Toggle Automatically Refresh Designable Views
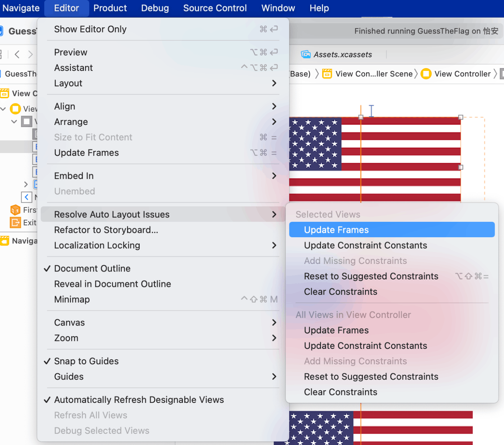504x445 pixels. coord(163,399)
